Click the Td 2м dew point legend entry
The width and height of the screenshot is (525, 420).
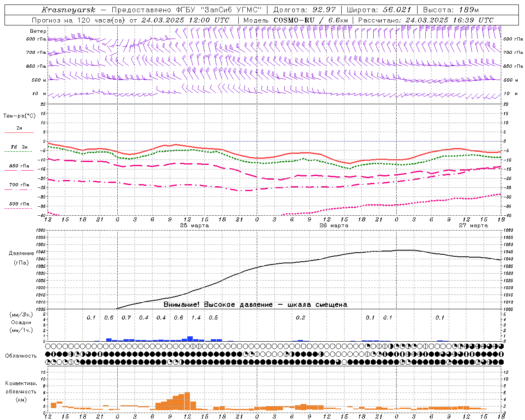[19, 147]
